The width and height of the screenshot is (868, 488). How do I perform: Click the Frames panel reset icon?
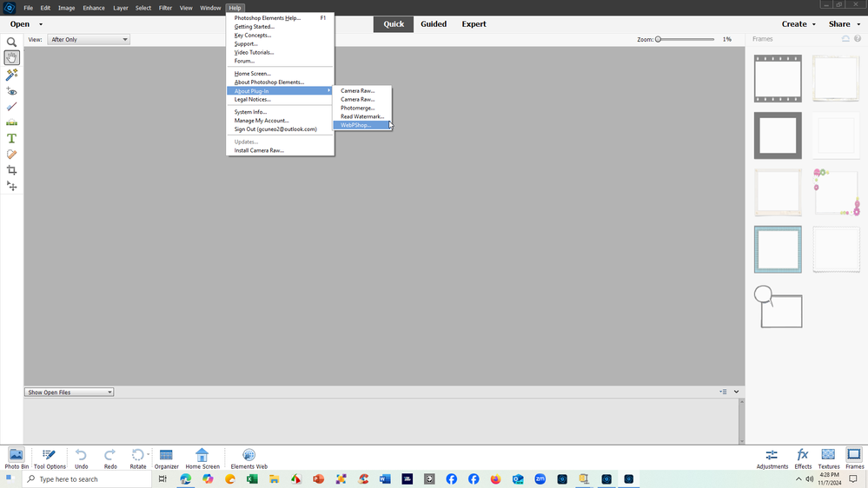tap(845, 39)
